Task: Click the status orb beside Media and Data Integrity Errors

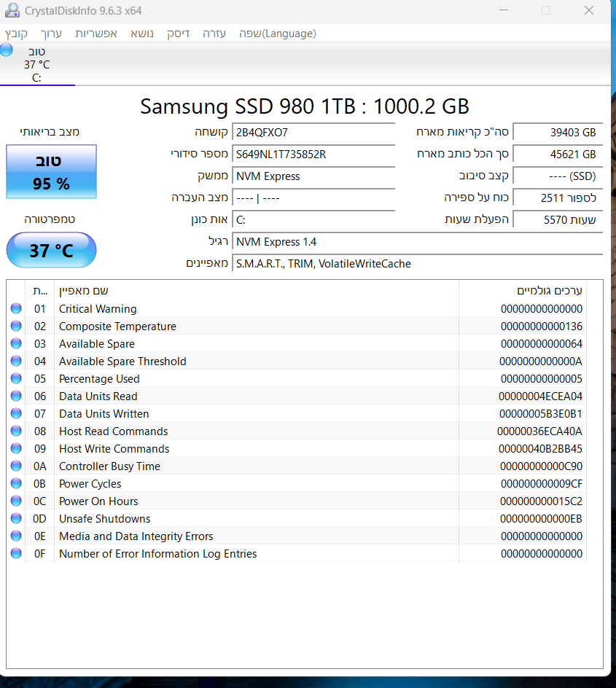Action: click(16, 536)
